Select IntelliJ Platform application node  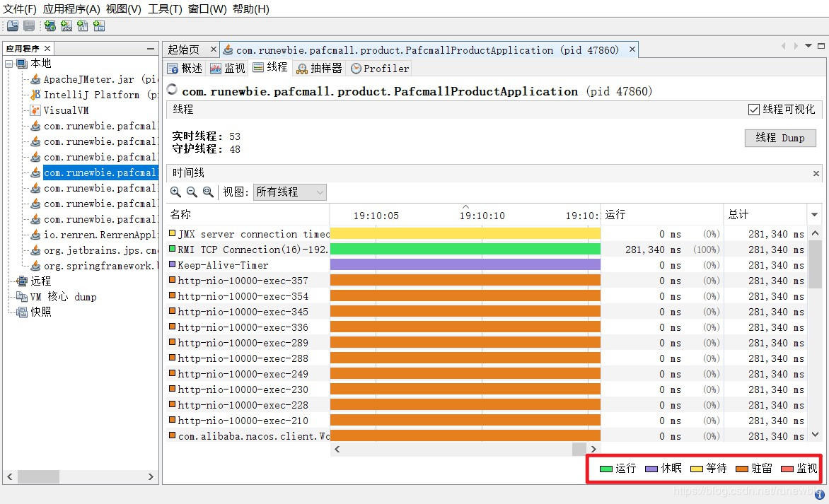94,95
